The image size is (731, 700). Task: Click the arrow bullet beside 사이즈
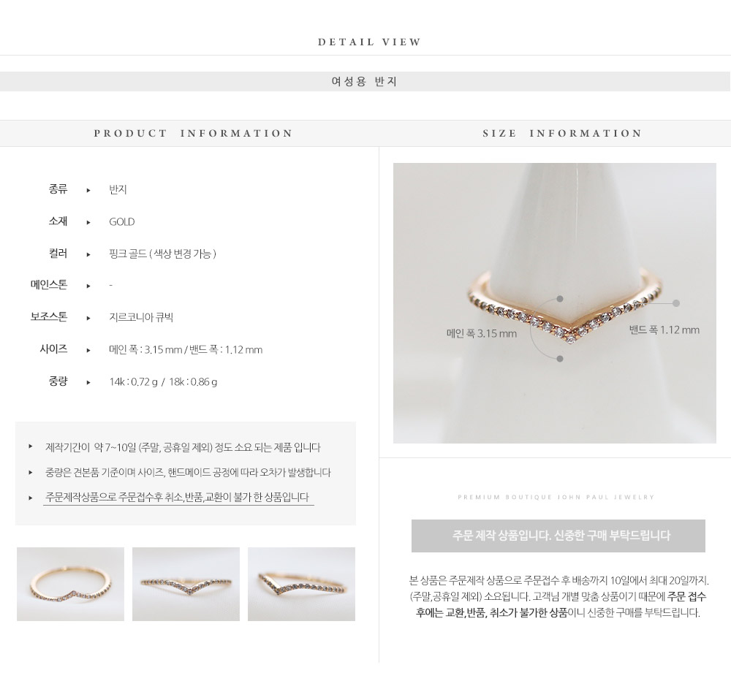click(88, 350)
